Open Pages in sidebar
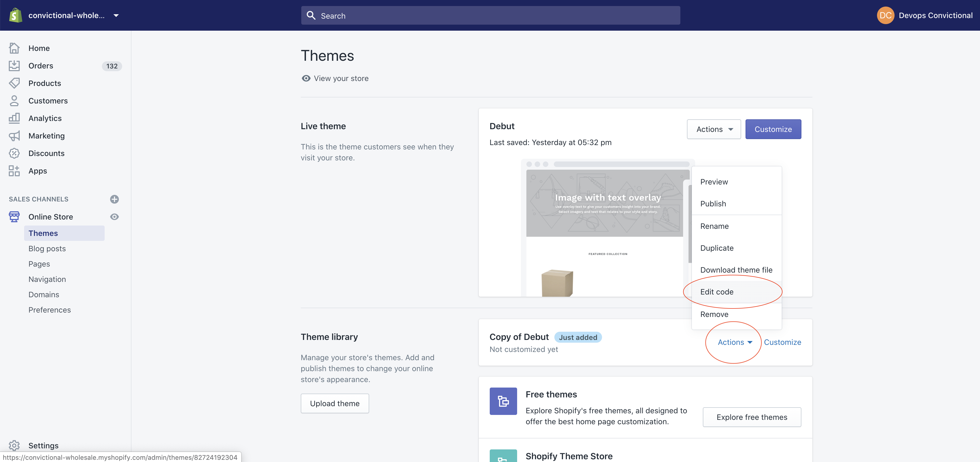 point(39,264)
